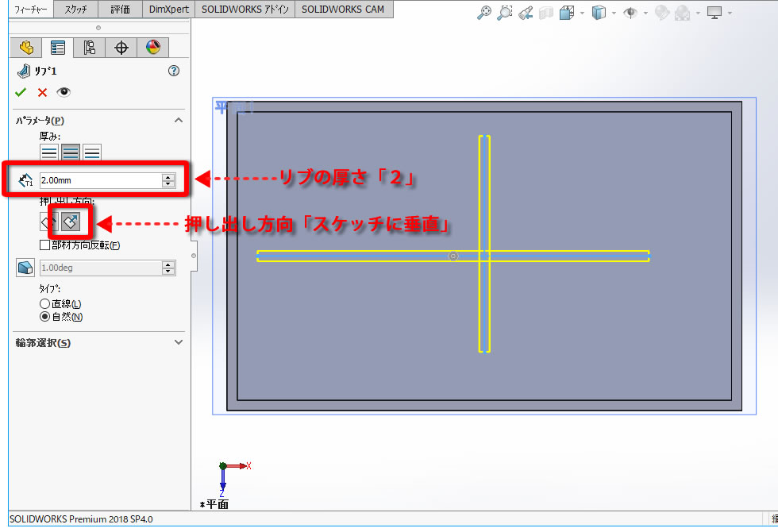778x532 pixels.
Task: Select both-sides thickness option
Action: point(71,152)
